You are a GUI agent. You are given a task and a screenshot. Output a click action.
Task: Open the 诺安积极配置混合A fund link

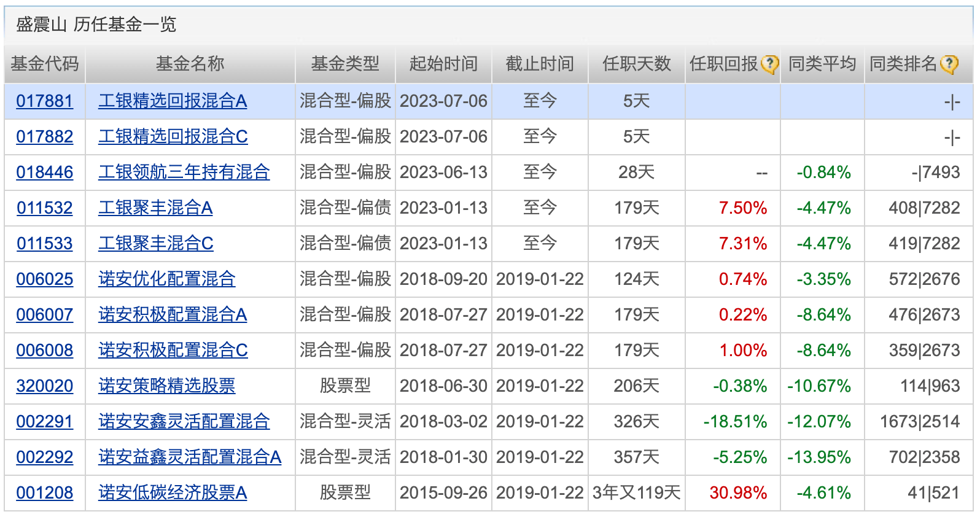click(173, 315)
